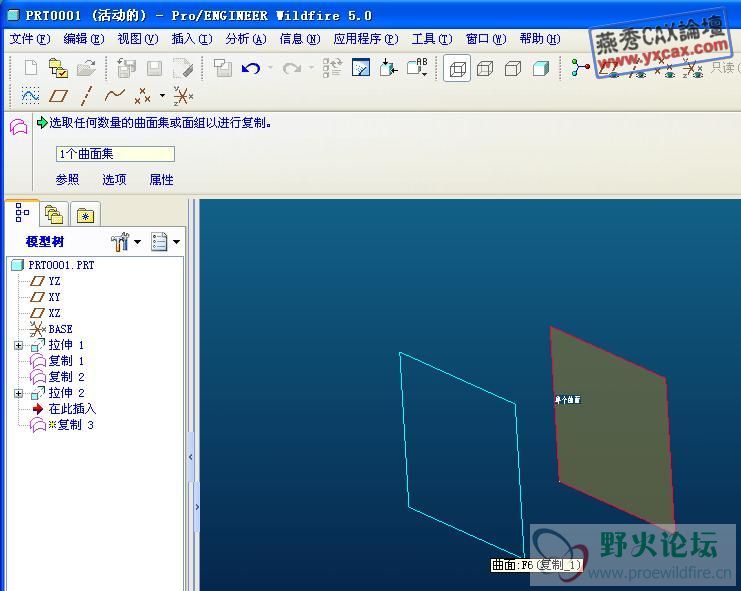Expand the 拉伸 2 feature node

(x=18, y=393)
